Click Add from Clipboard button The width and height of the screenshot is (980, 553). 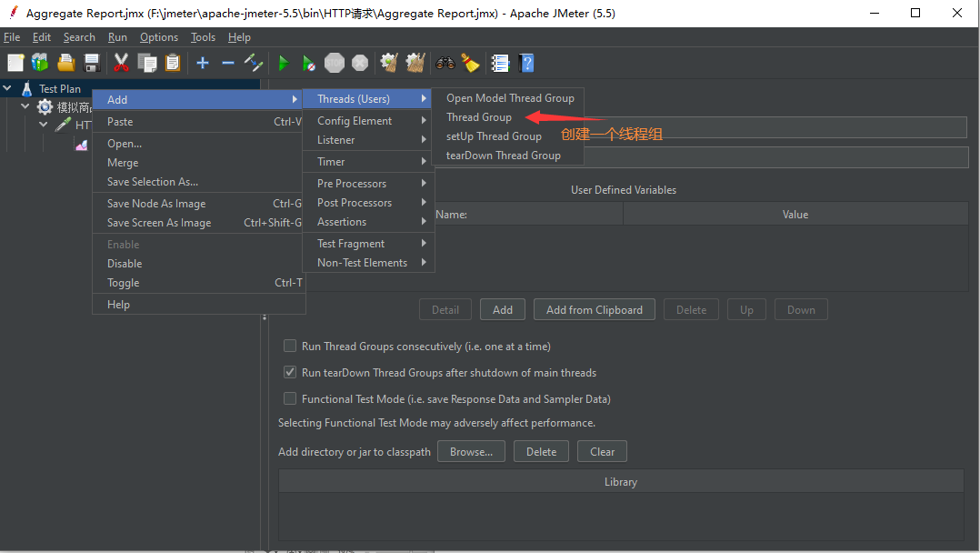[x=595, y=309]
